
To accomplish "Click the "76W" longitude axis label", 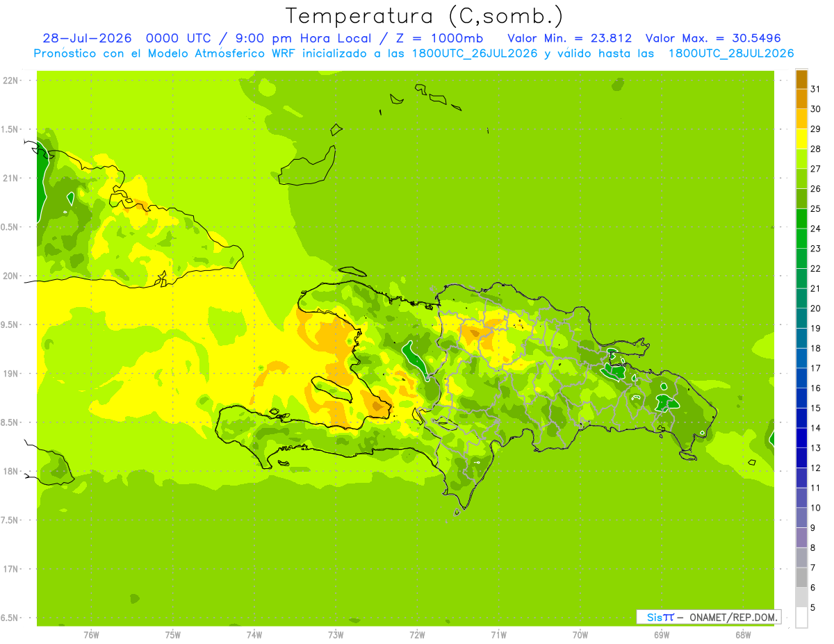I will (91, 635).
